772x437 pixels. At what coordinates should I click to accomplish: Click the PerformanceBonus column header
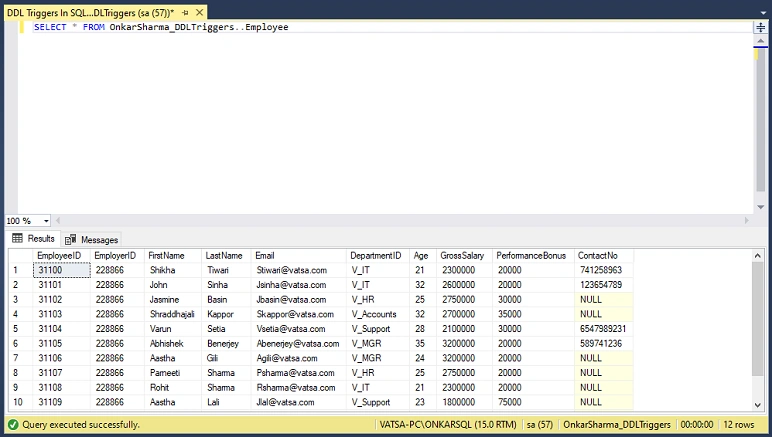point(533,256)
